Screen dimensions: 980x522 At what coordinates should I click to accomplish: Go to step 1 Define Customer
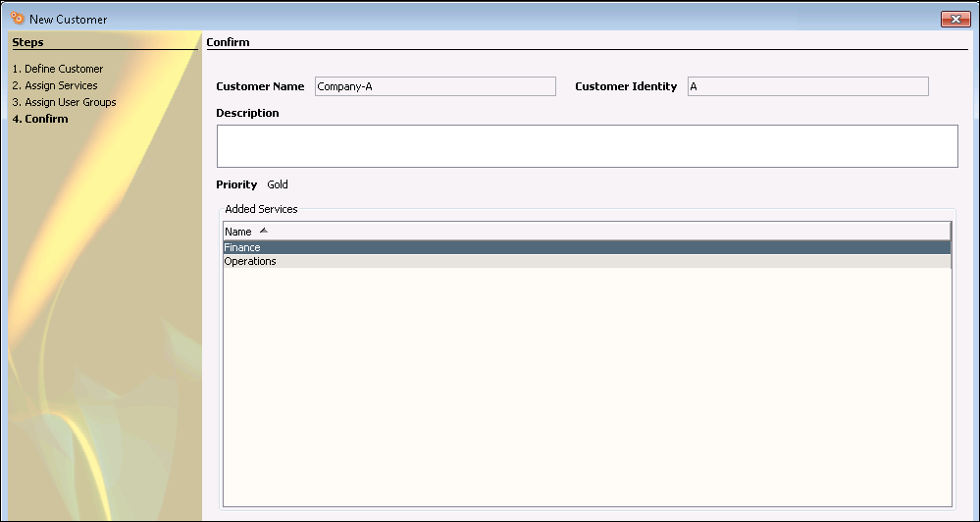coord(57,69)
